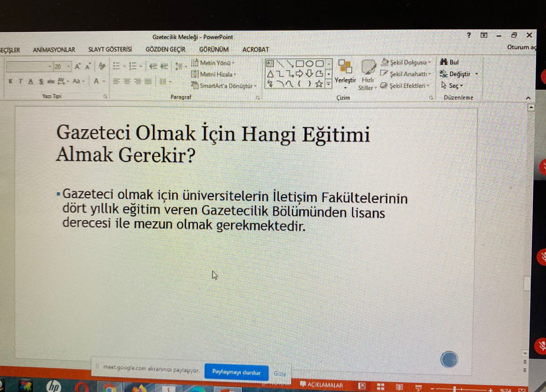Screen dimensions: 546x392
Task: Center the text
Action: pyautogui.click(x=127, y=82)
